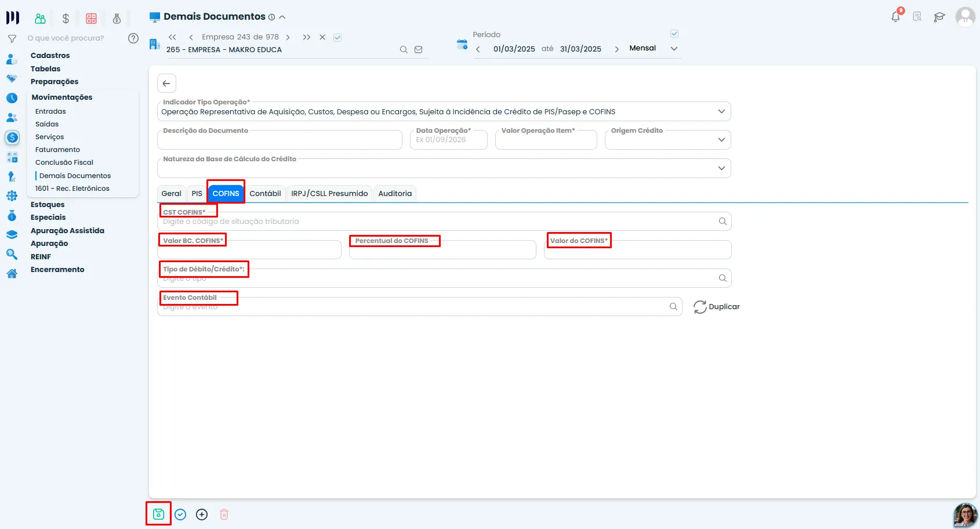Switch to the Geral tab

pyautogui.click(x=171, y=194)
